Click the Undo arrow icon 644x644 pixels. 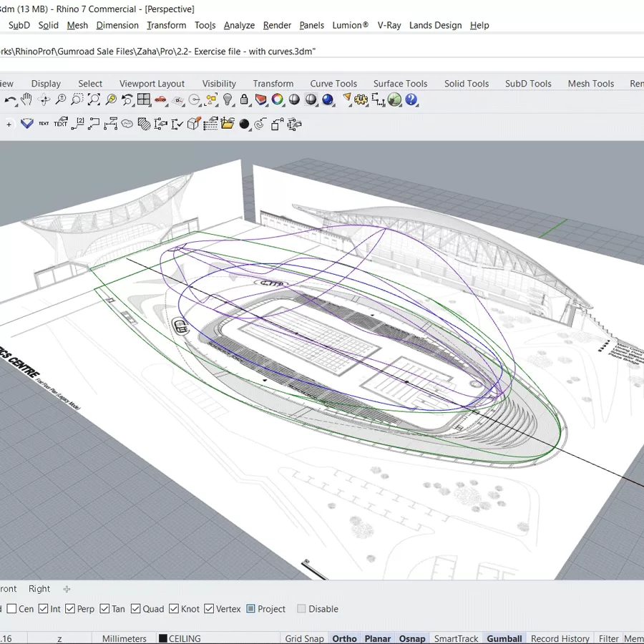coord(10,99)
